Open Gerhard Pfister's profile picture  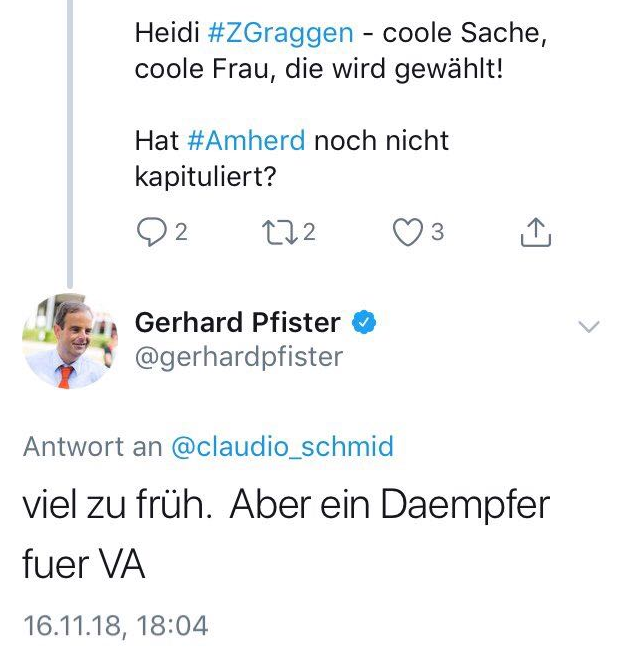[65, 343]
